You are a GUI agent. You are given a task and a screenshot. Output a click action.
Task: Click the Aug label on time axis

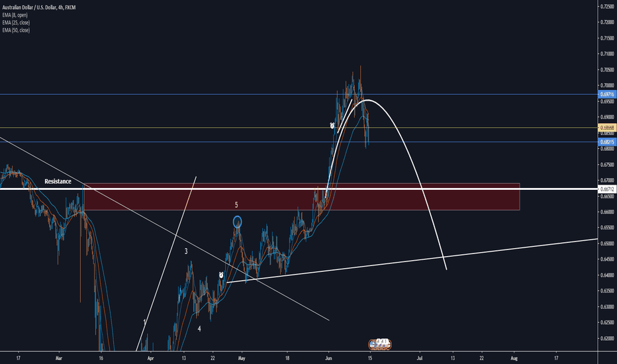coord(514,358)
